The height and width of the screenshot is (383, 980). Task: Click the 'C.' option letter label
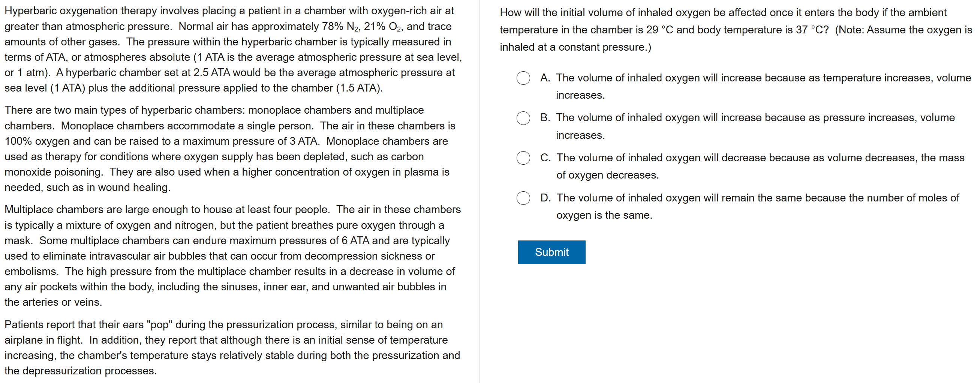coord(545,158)
